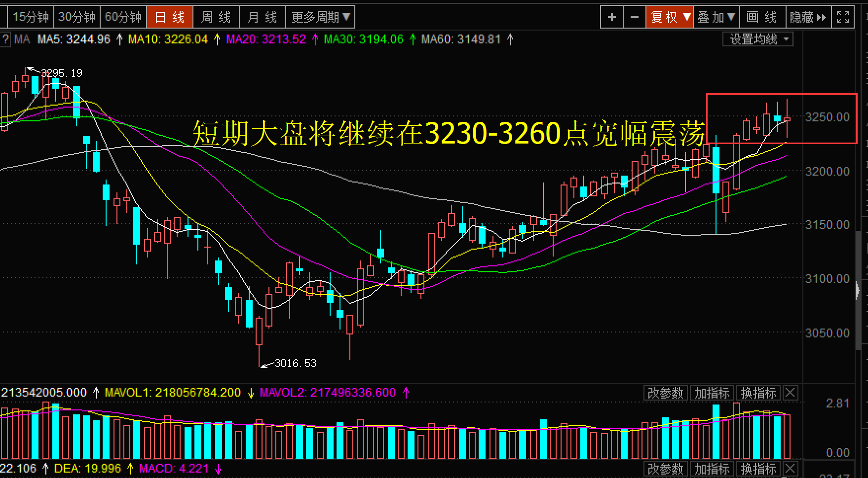Open the 画线 drawing tool

pyautogui.click(x=762, y=17)
